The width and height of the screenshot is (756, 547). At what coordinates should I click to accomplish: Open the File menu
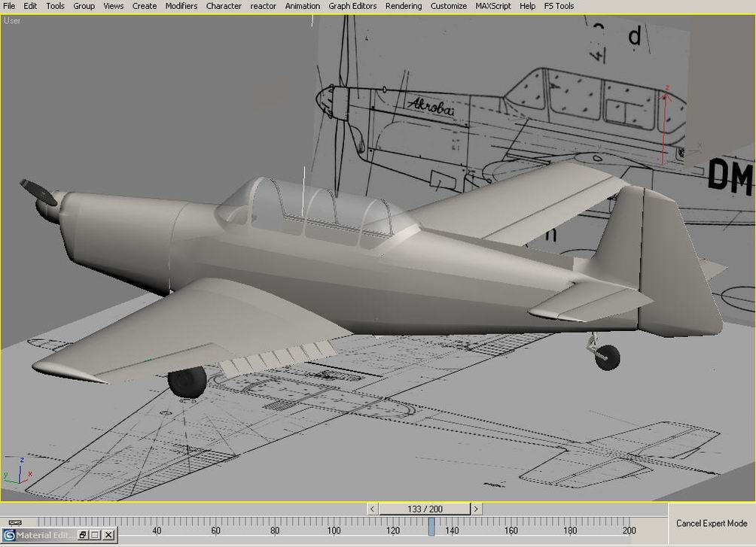click(x=9, y=6)
